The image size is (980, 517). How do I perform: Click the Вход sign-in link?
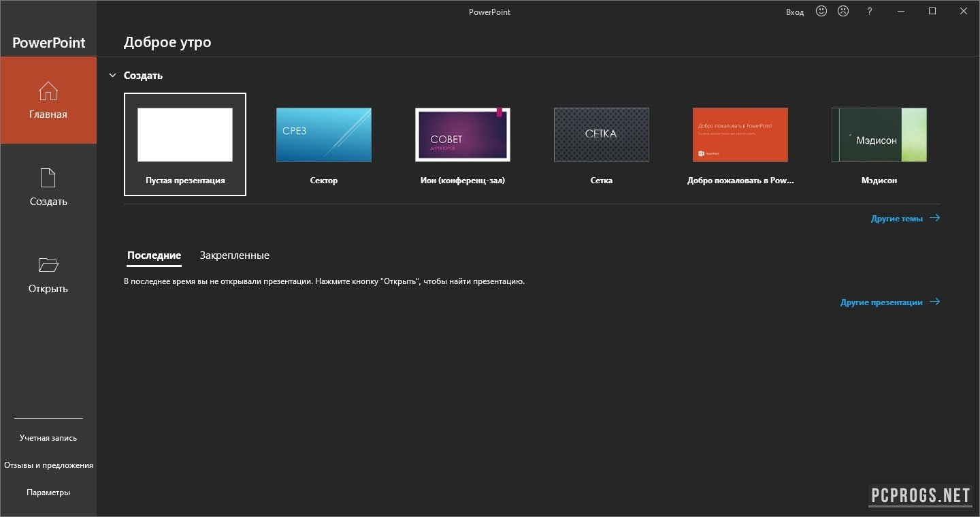pos(794,11)
